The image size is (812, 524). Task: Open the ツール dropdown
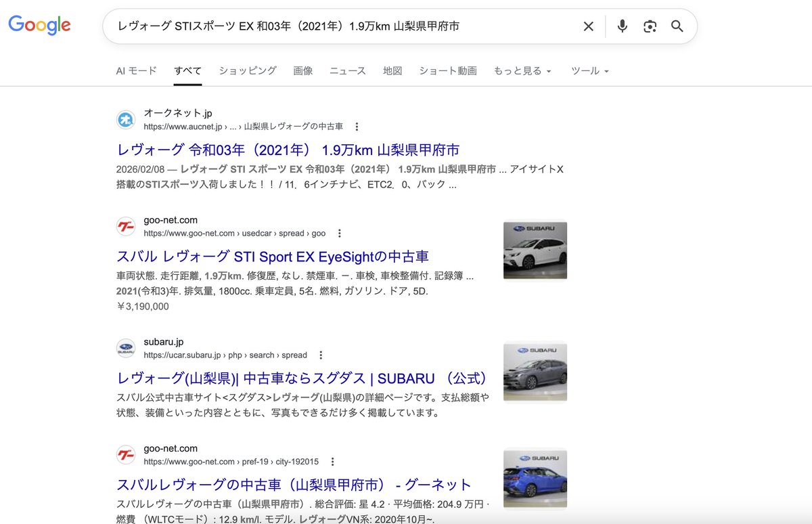point(588,70)
